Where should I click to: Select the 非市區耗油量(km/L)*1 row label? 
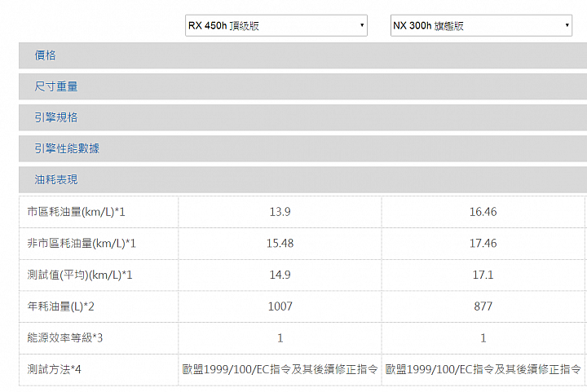82,244
